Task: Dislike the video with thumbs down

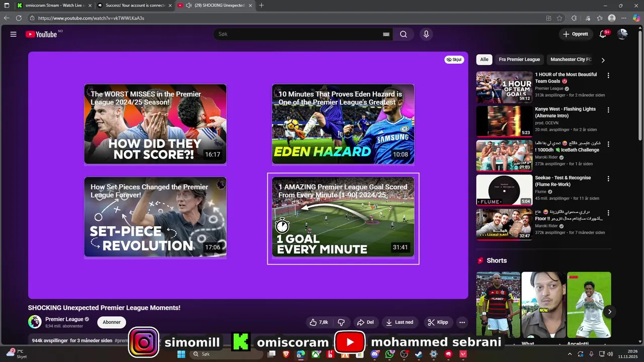Action: click(x=341, y=322)
